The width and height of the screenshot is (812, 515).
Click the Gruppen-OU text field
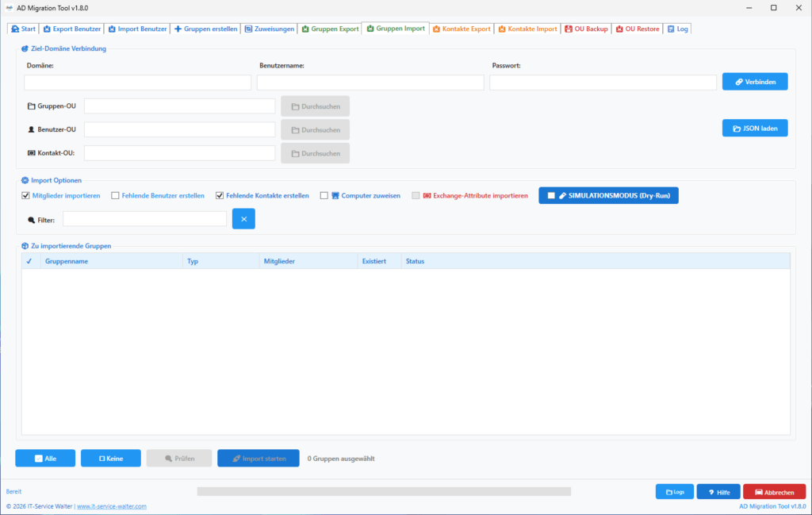pos(180,106)
